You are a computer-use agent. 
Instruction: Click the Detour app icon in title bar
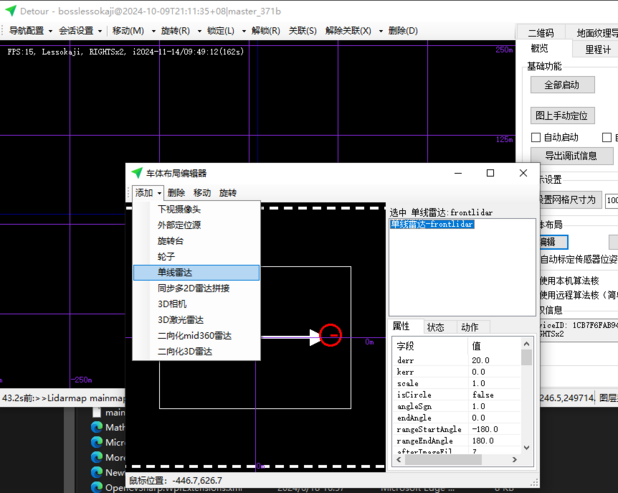(x=11, y=11)
